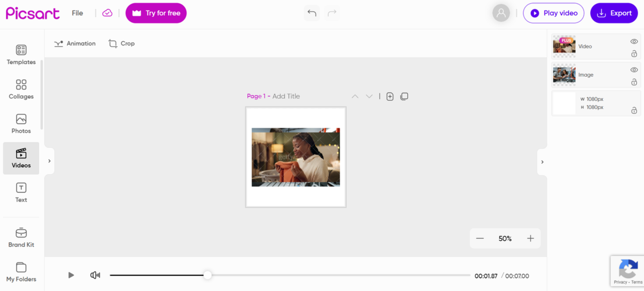Open the Animation tool
Screen dimensions: 644x291
pyautogui.click(x=75, y=43)
